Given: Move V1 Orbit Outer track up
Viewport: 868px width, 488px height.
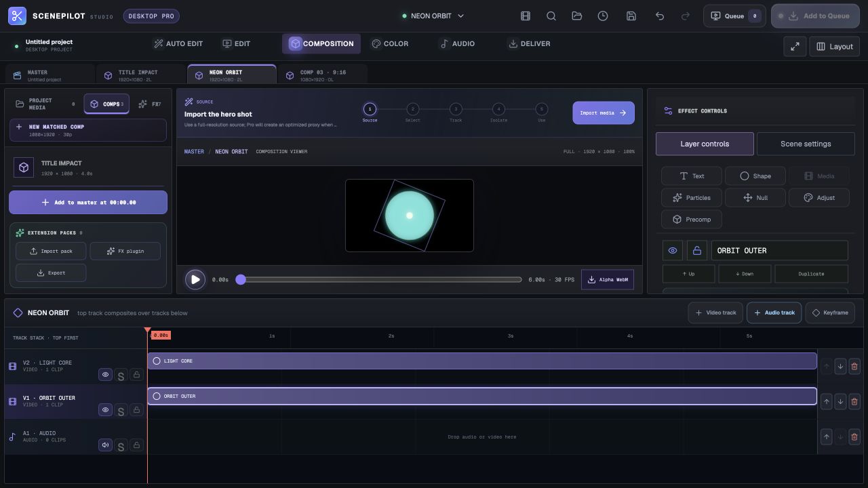Looking at the screenshot, I should [826, 401].
